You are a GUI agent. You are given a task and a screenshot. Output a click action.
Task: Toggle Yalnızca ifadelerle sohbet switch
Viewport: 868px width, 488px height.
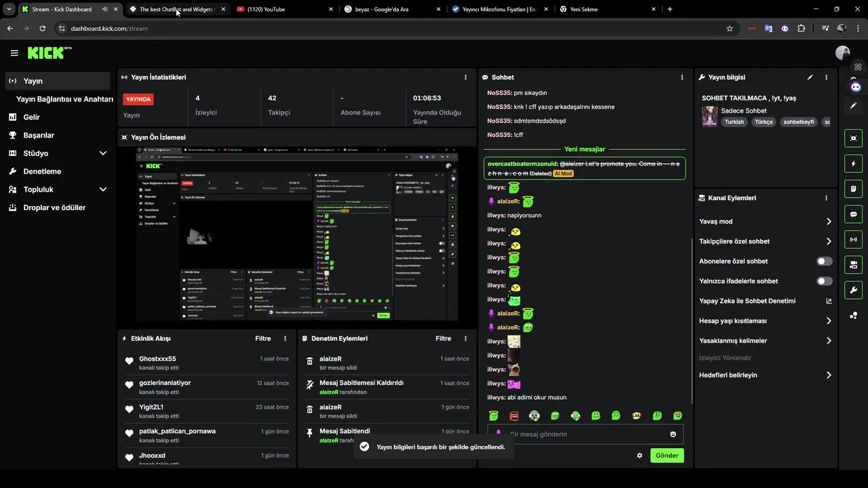(x=825, y=281)
